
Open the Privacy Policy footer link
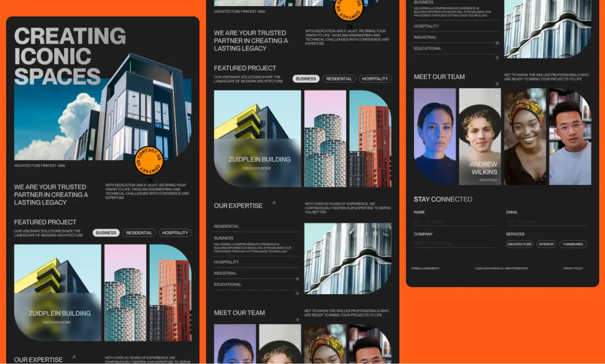pyautogui.click(x=573, y=269)
